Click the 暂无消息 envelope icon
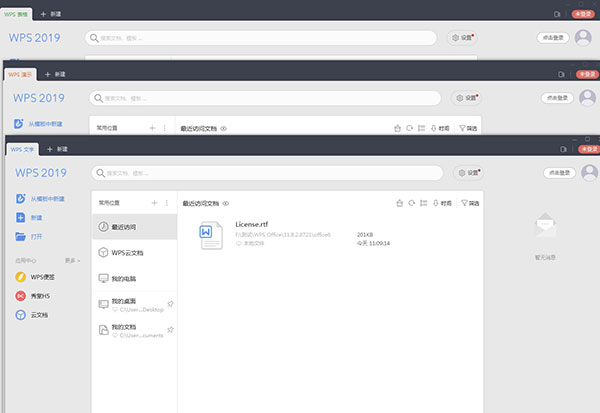The width and height of the screenshot is (600, 413). 545,224
